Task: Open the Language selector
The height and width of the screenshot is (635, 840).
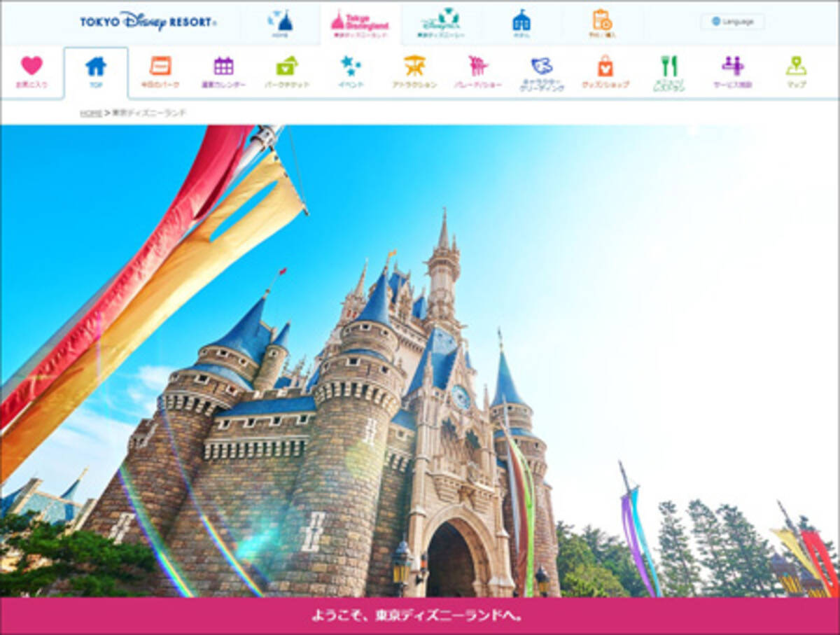Action: 732,21
